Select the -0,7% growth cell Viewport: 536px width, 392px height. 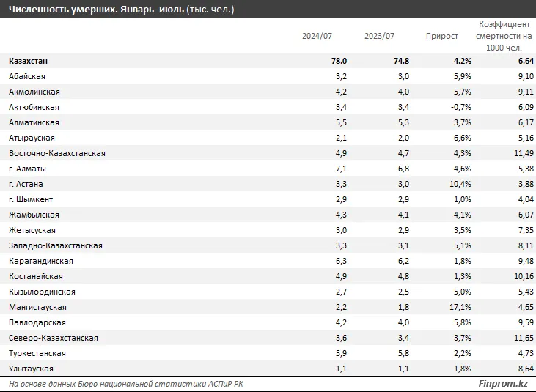click(459, 107)
